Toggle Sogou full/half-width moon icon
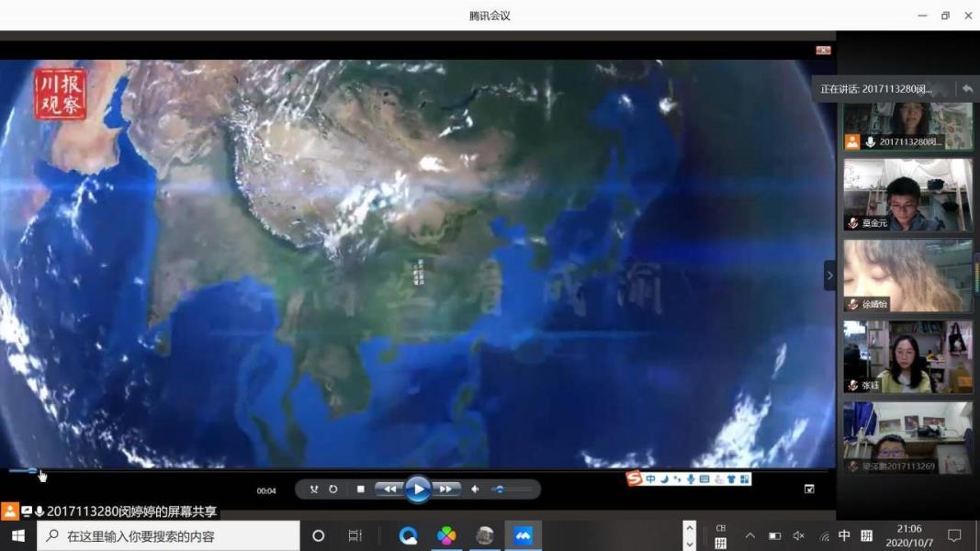The image size is (980, 551). point(664,479)
